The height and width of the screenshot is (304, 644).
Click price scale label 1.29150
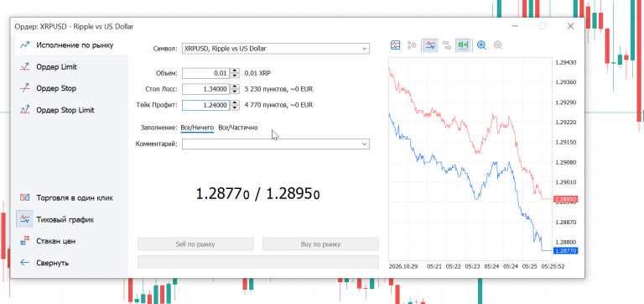pos(565,142)
